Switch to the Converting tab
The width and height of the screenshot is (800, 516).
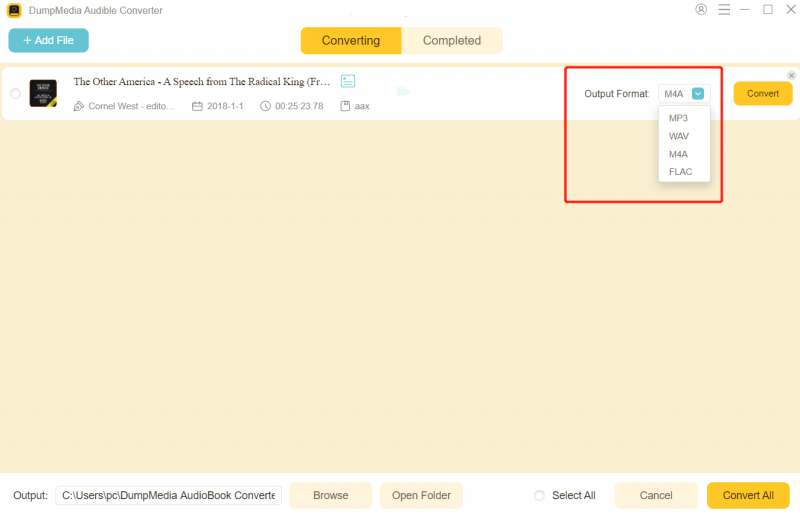tap(351, 41)
